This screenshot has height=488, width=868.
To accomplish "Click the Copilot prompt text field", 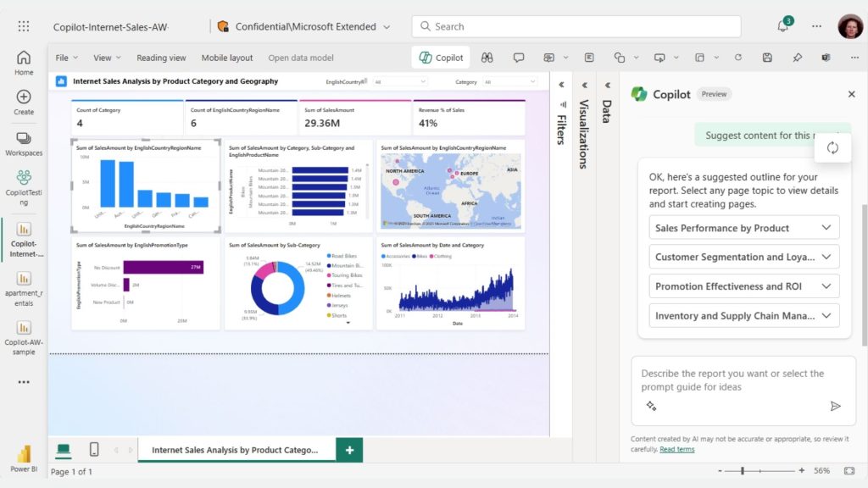I will click(x=743, y=380).
